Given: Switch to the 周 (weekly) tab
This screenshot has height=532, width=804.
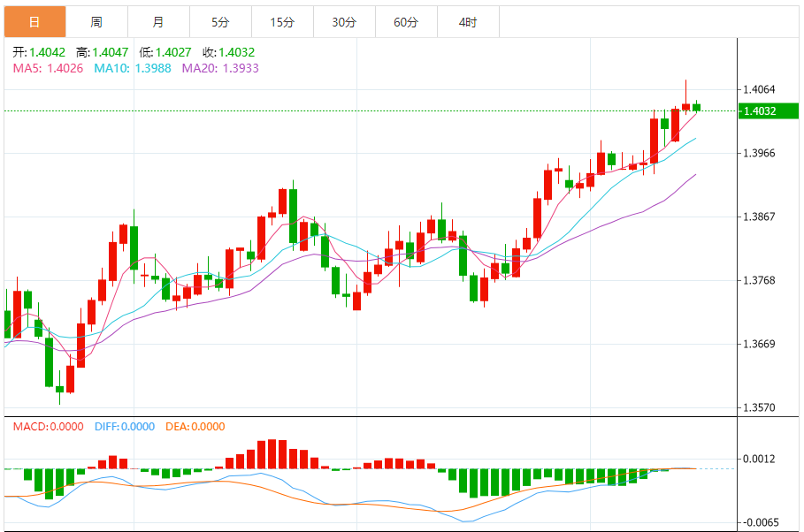Looking at the screenshot, I should coord(96,22).
